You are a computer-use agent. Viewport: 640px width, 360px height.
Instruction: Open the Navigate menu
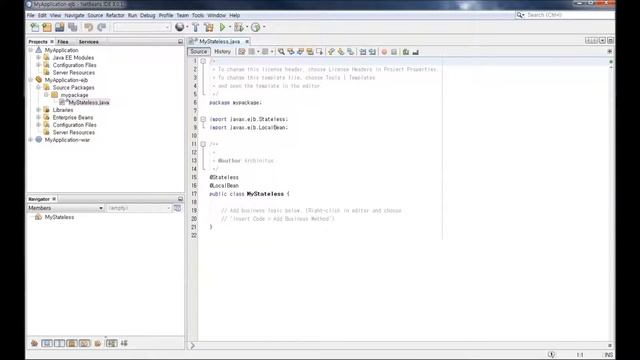[x=74, y=15]
